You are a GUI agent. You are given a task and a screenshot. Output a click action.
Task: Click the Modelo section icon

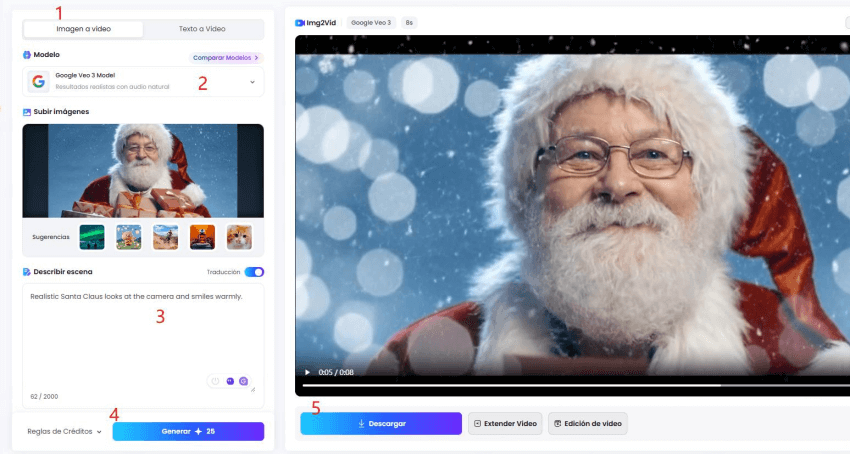tap(27, 55)
